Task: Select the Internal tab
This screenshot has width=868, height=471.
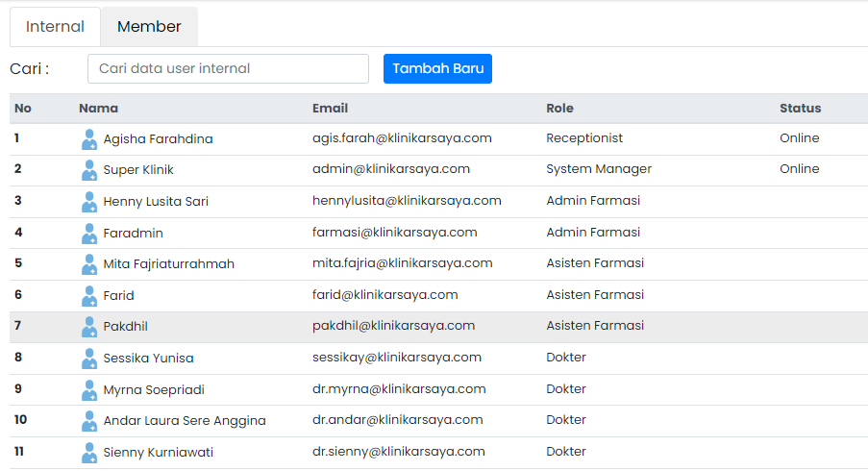Action: 55,27
